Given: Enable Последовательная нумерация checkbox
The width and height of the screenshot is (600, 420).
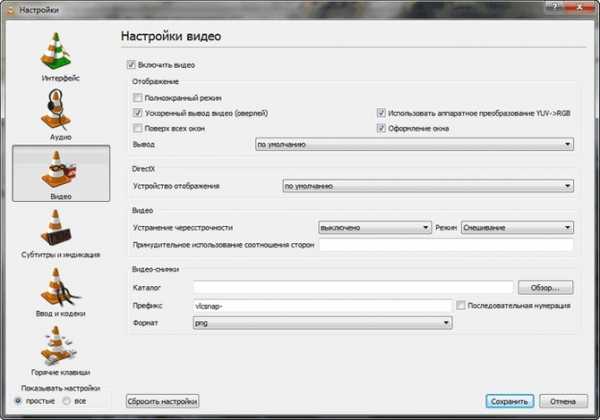Looking at the screenshot, I should click(461, 305).
